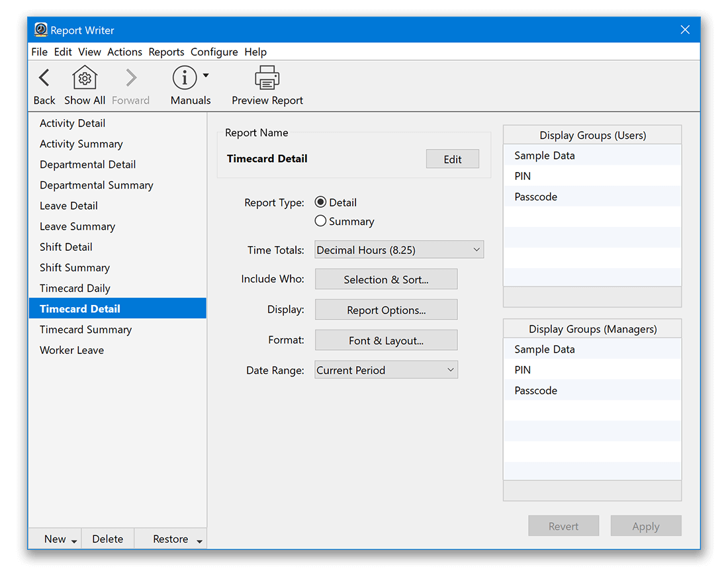This screenshot has height=571, width=728.
Task: Expand the Manuals dropdown arrow
Action: [206, 74]
